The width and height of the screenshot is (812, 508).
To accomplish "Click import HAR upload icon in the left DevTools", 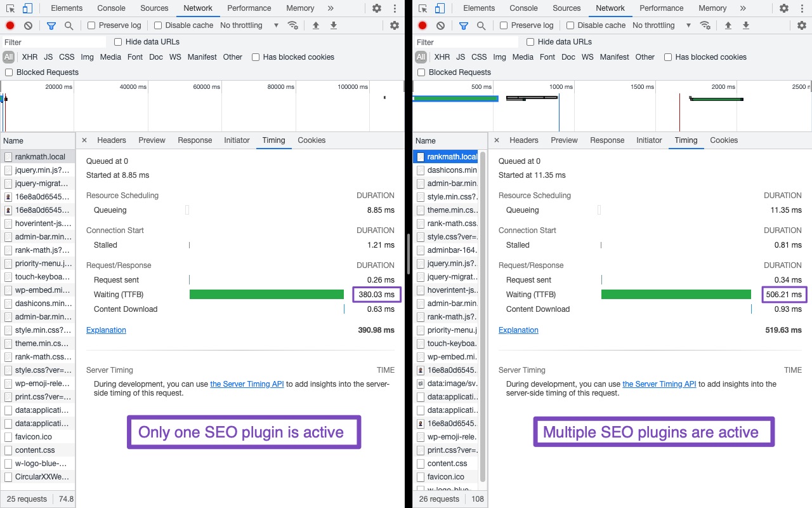I will (316, 25).
